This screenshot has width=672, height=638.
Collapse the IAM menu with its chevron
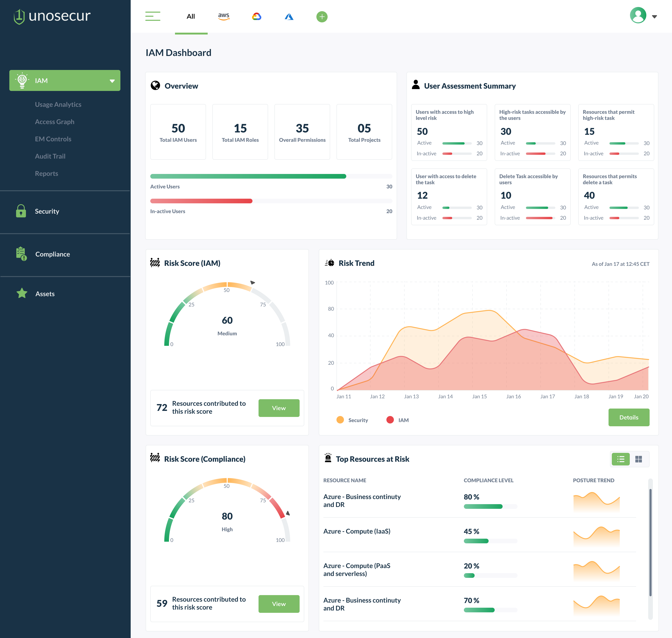coord(112,81)
